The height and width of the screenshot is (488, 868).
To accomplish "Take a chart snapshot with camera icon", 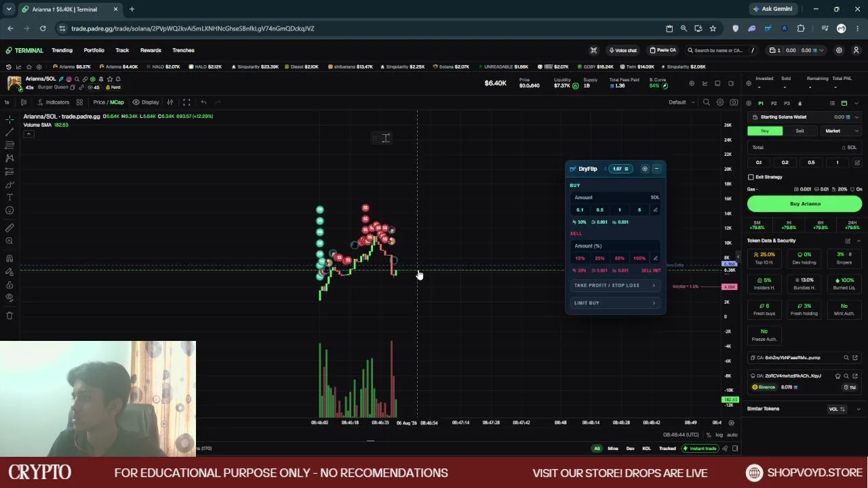I will pos(734,102).
